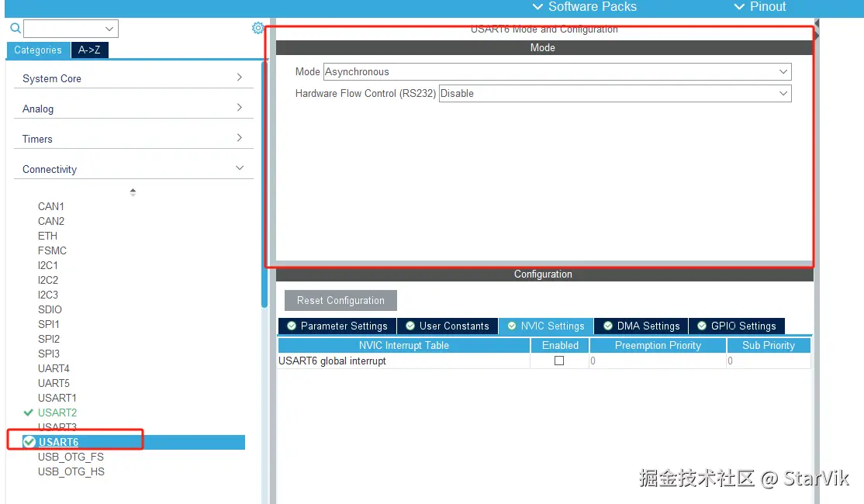Click the Preemption Priority value 0
This screenshot has height=504, width=864.
click(593, 361)
